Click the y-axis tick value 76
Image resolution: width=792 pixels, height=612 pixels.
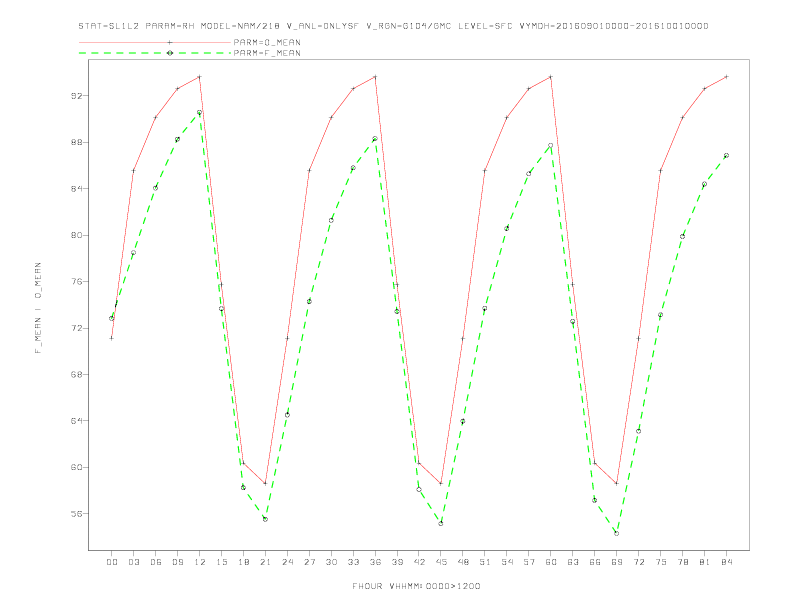coord(76,282)
